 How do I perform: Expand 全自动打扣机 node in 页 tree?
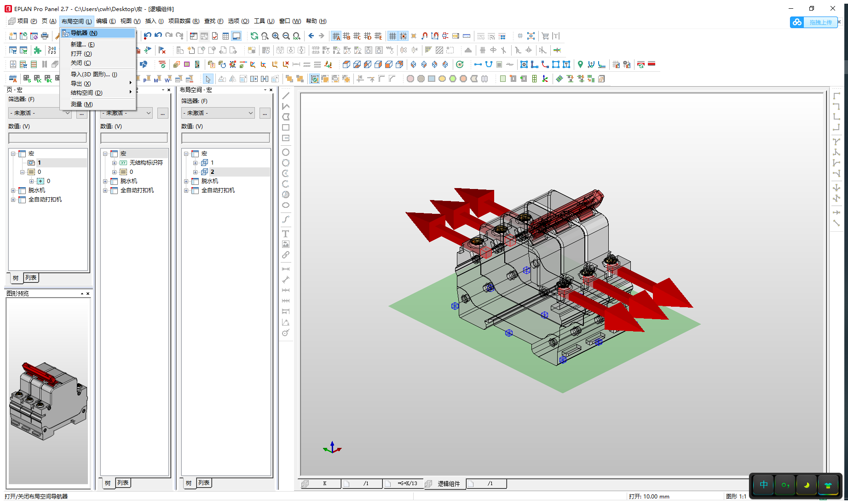tap(13, 200)
